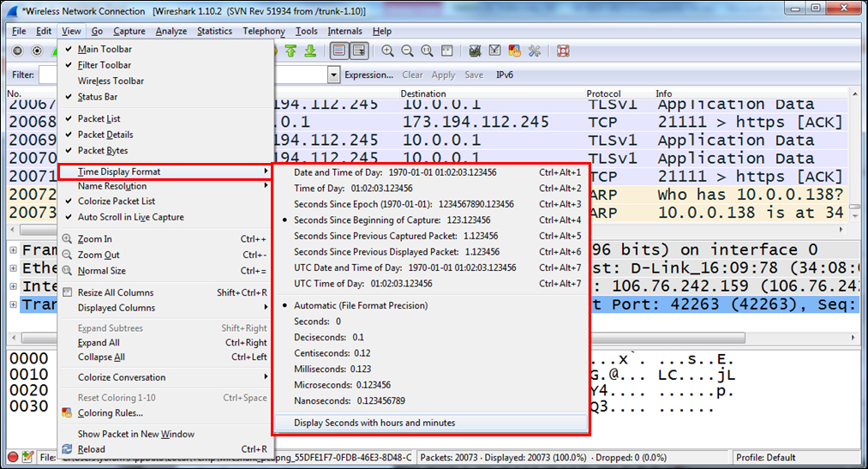Click the zoom out magnifier toolbar icon

[407, 51]
